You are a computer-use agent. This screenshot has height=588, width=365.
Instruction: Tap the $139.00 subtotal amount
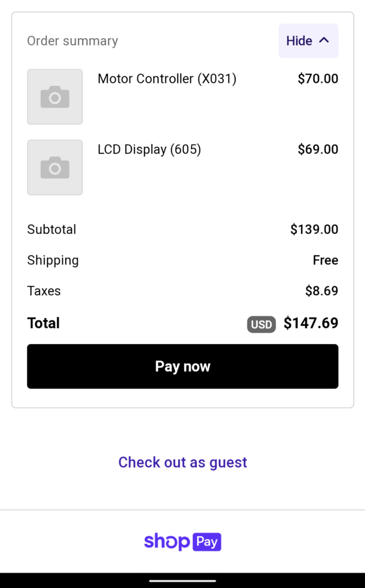[314, 229]
